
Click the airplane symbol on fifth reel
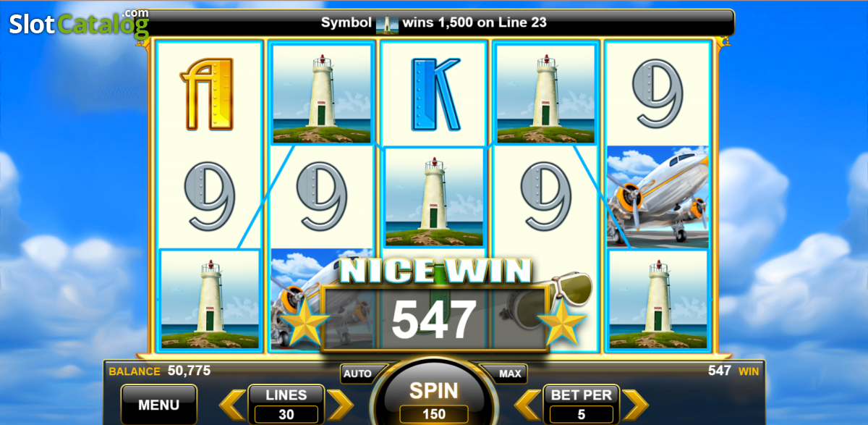click(658, 197)
